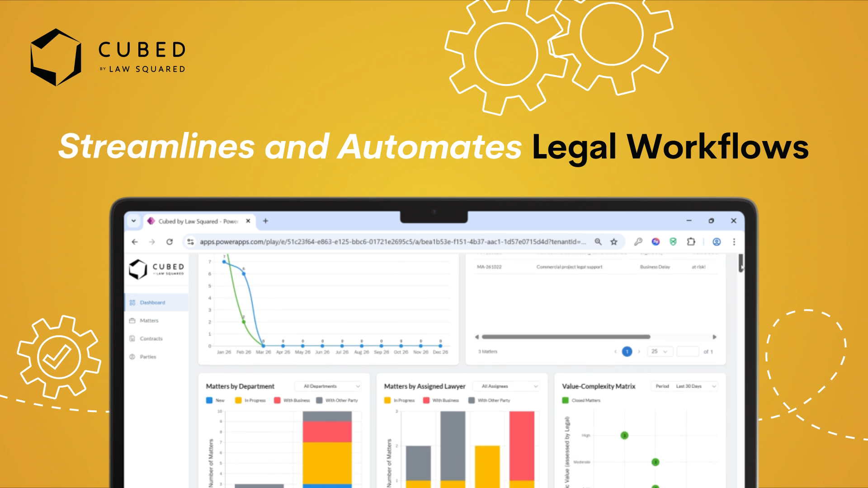868x488 pixels.
Task: Open the browser tab search chevron
Action: pos(134,221)
